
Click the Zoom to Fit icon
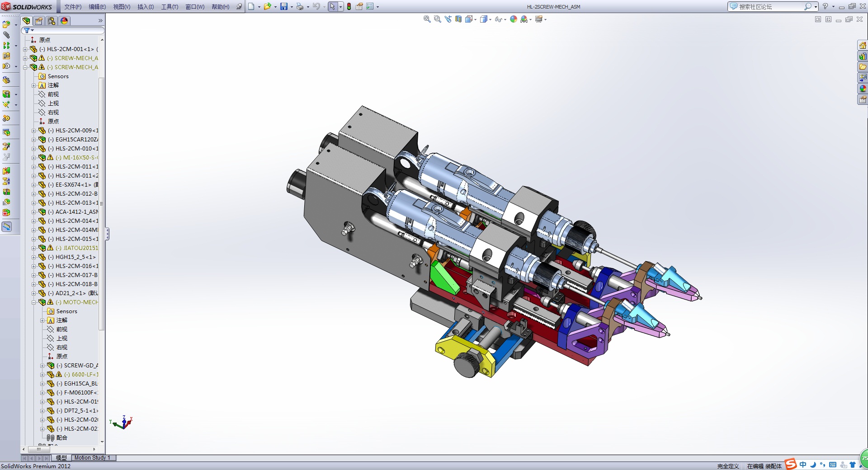coord(427,19)
